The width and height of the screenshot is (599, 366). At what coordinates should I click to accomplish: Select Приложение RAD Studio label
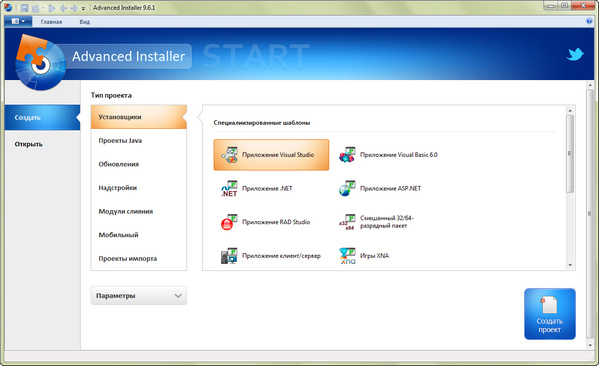276,222
